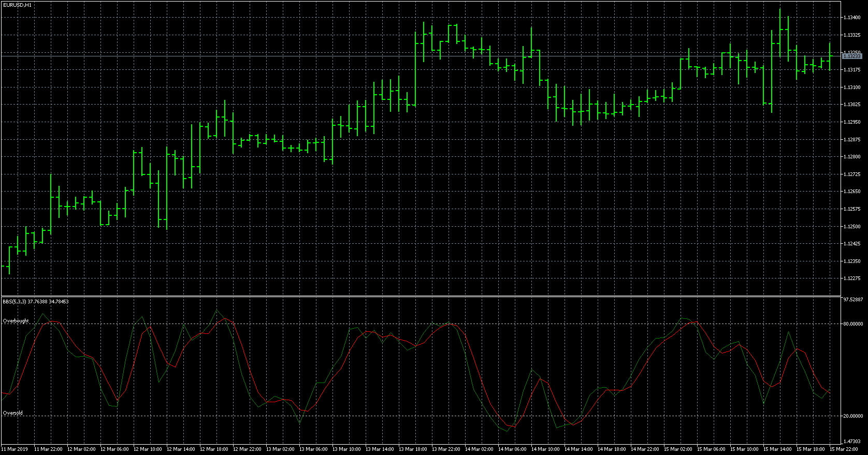Viewport: 868px width, 455px height.
Task: Click the 12 Mar 02:00 time label
Action: point(81,449)
